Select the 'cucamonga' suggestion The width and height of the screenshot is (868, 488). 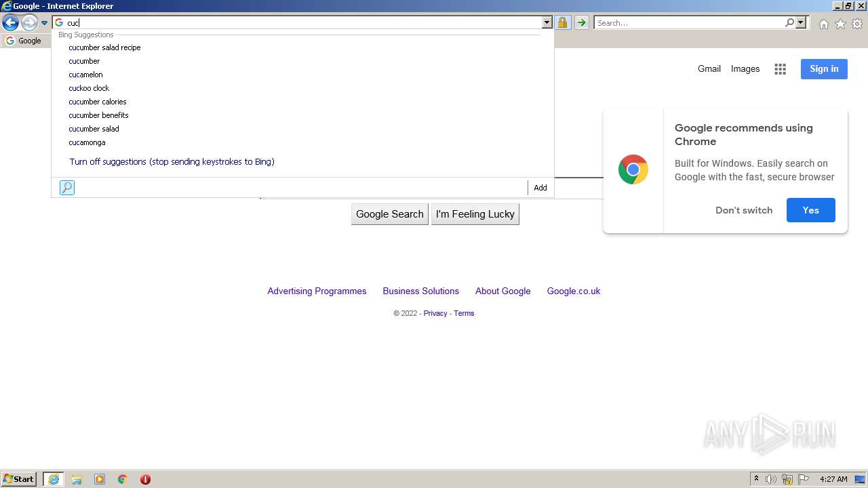87,142
